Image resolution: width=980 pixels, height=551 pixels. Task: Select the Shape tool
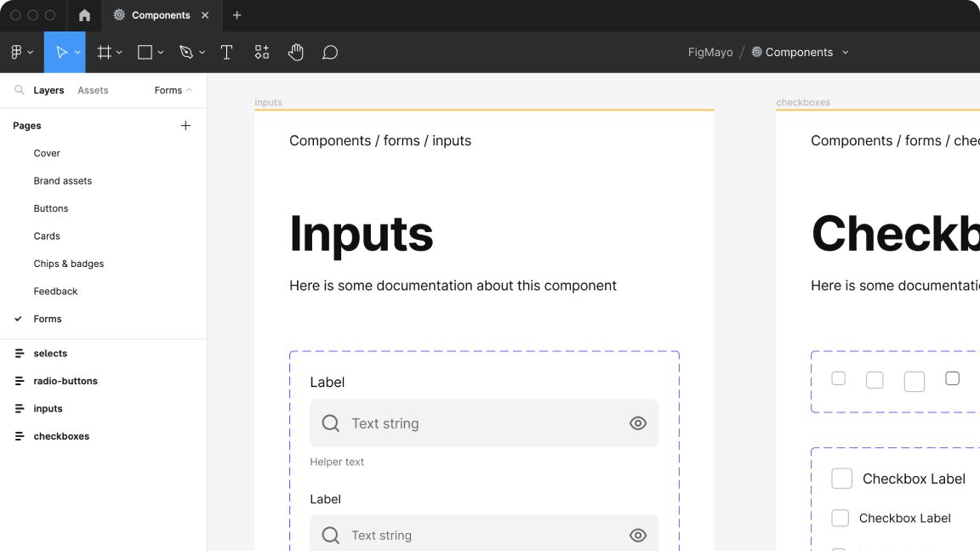pyautogui.click(x=144, y=52)
